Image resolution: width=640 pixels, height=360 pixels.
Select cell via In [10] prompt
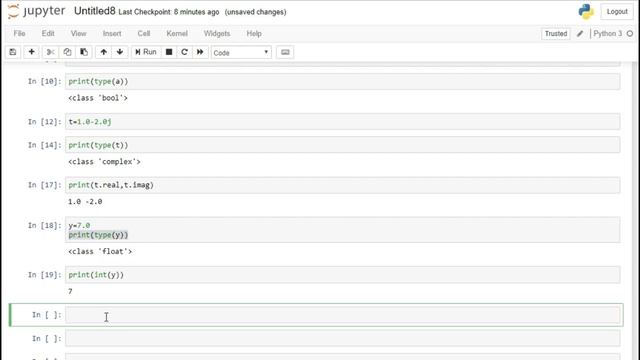44,81
